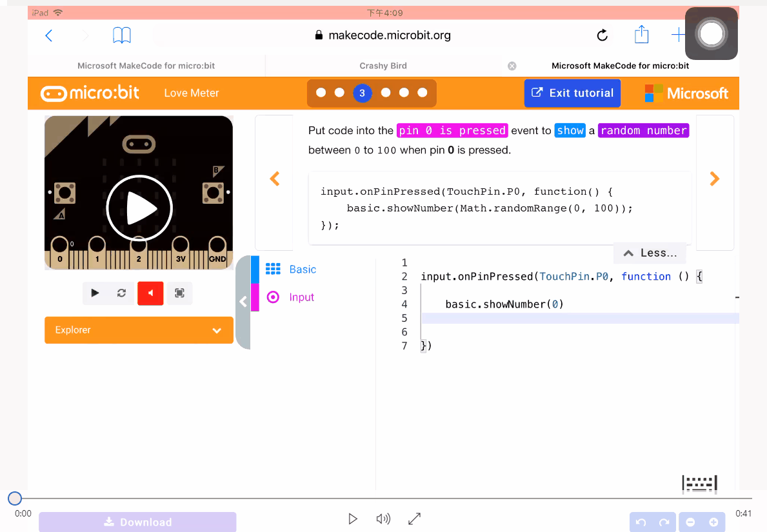Toggle recording volume speaker

point(383,519)
